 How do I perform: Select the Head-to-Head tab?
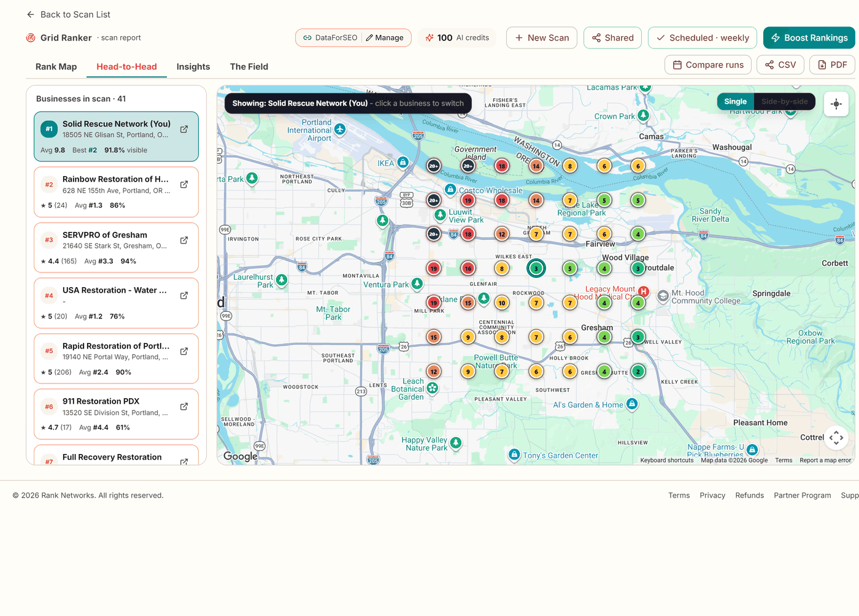[x=126, y=67]
